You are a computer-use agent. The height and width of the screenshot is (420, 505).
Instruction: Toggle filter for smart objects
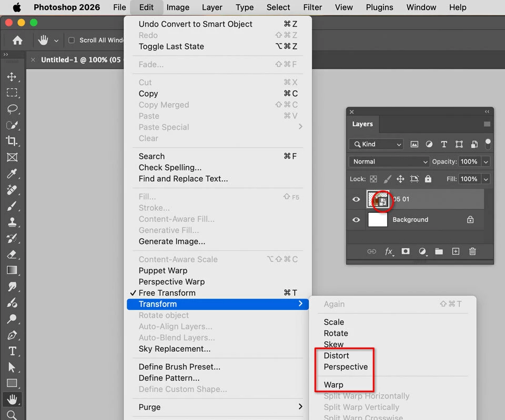(474, 144)
